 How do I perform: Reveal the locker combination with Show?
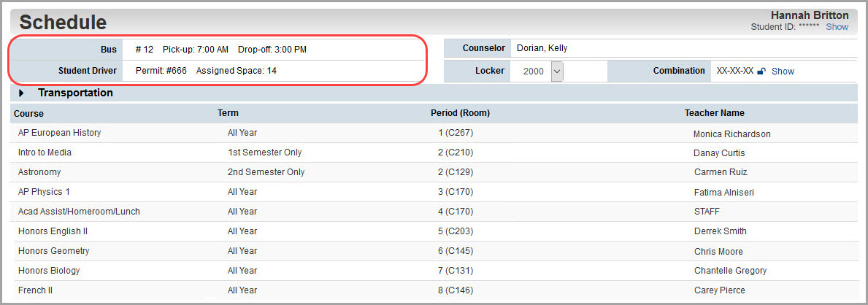pos(783,71)
